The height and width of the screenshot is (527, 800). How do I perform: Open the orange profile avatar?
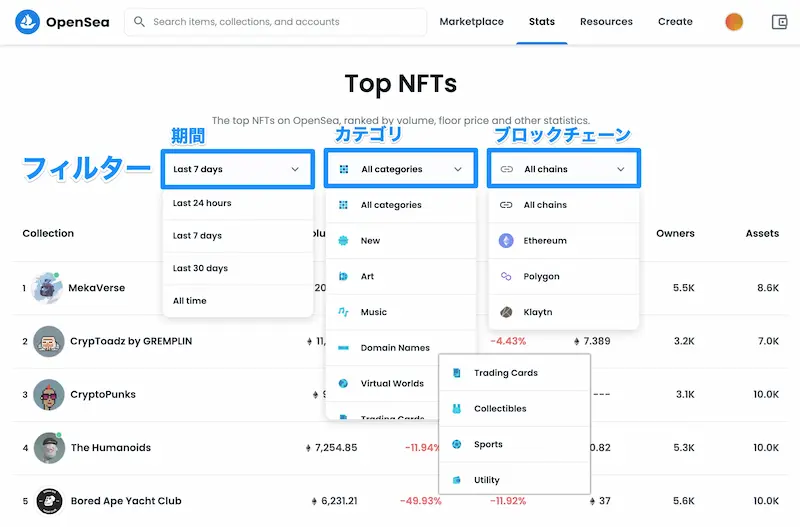(x=734, y=22)
